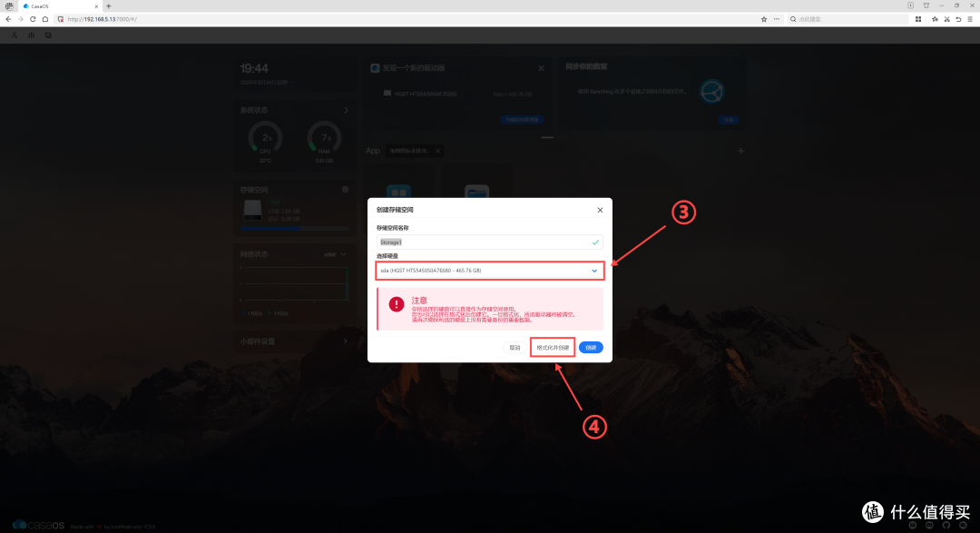Click the CasaOS terminal icon in top bar
The width and height of the screenshot is (980, 533).
pyautogui.click(x=48, y=35)
